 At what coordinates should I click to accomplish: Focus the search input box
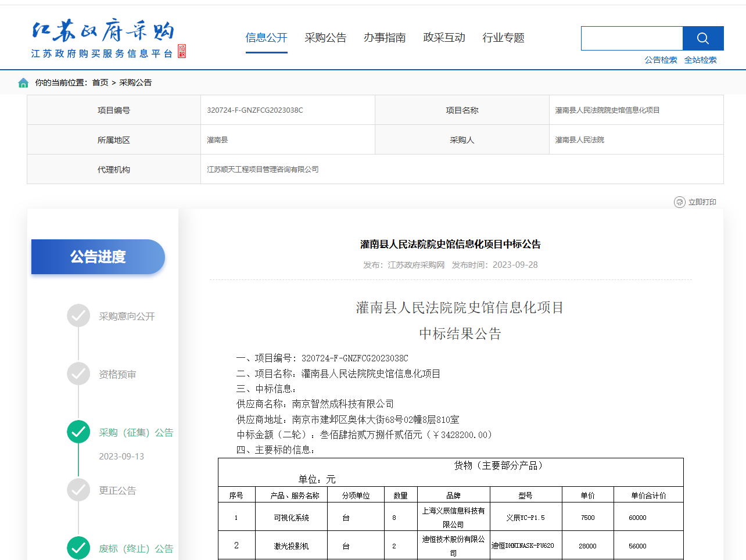click(x=632, y=38)
